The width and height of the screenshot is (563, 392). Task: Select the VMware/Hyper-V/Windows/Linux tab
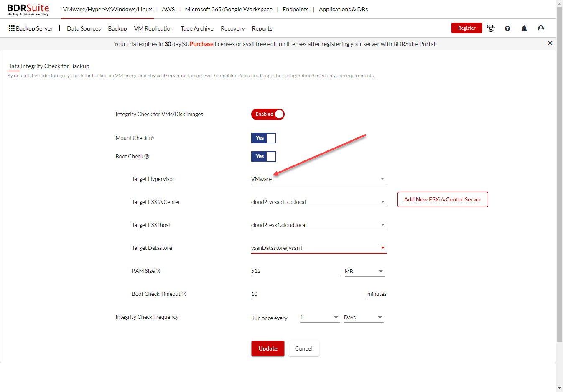[x=107, y=9]
